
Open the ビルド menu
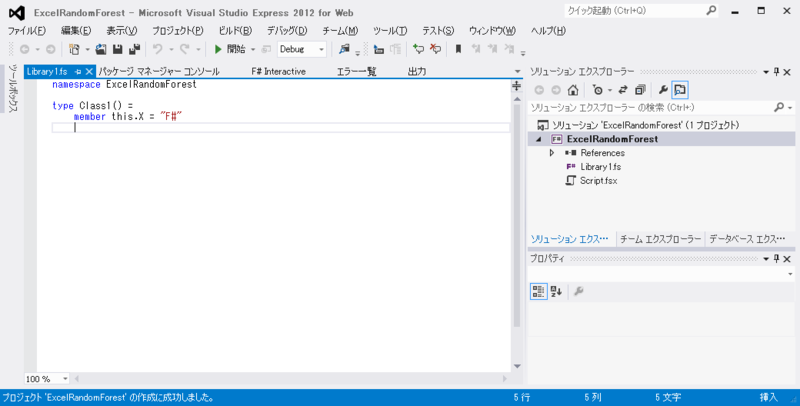click(235, 31)
